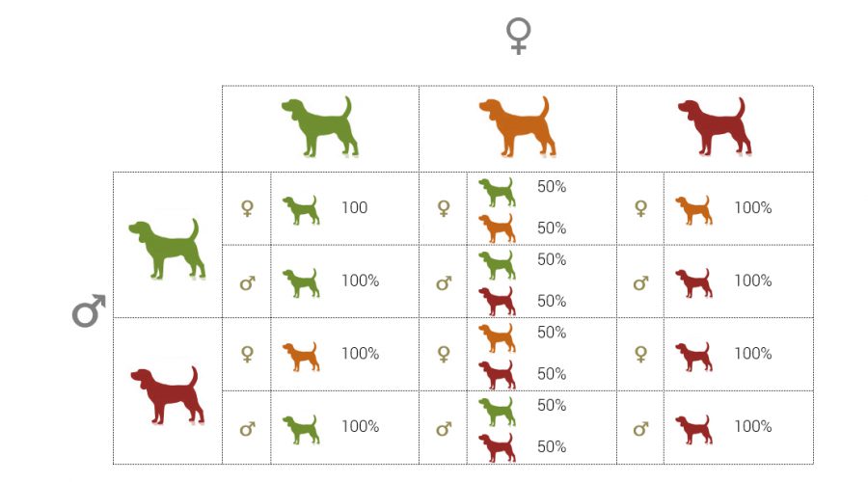Select the green dog in the top header row
868x482 pixels.
320,126
